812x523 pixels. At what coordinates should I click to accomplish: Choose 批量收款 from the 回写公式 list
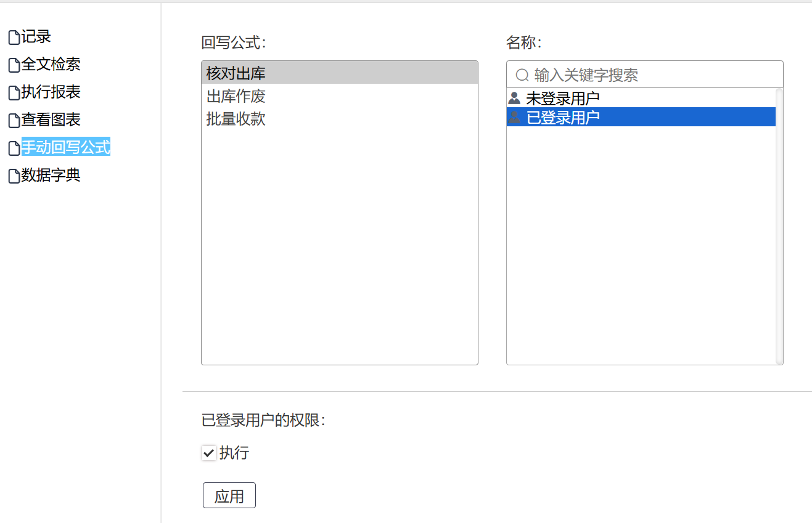tap(236, 119)
